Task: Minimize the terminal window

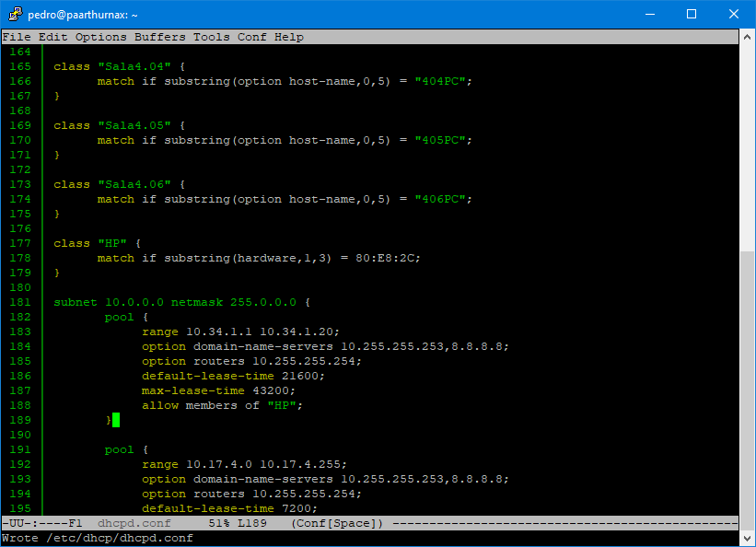Action: click(651, 14)
